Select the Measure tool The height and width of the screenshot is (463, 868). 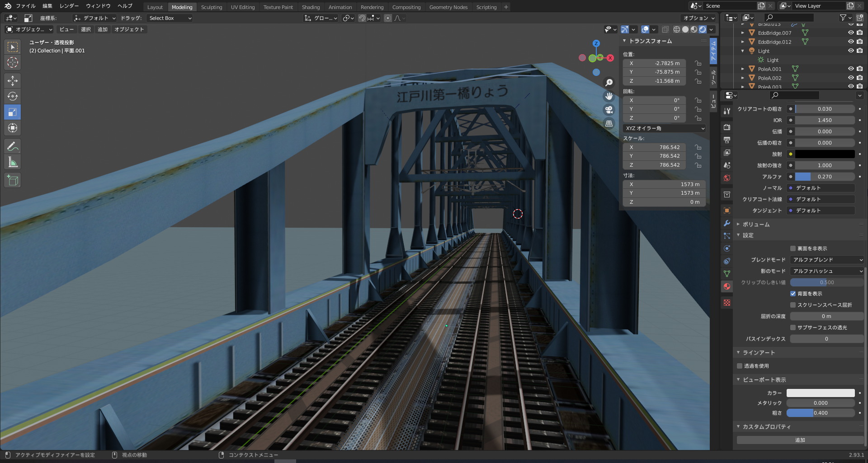coord(13,162)
